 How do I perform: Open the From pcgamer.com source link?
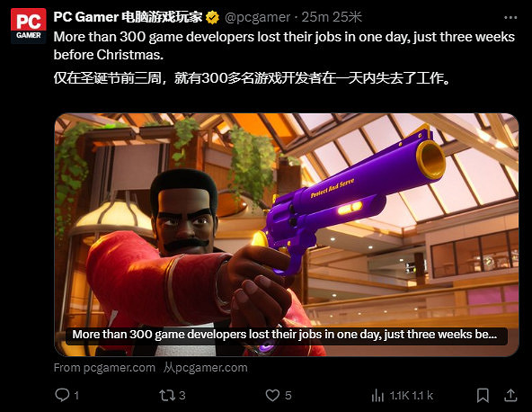point(104,368)
